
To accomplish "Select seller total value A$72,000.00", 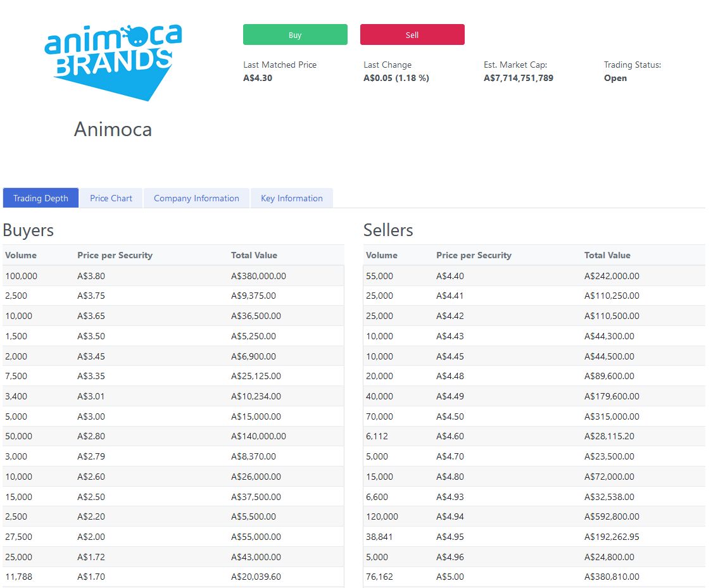I will [x=610, y=477].
